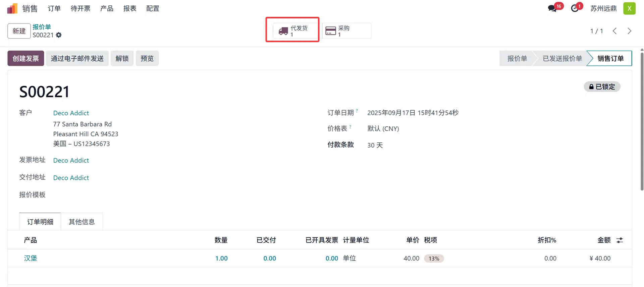The width and height of the screenshot is (644, 287).
Task: Open the dropship delivery truck button
Action: click(x=292, y=31)
